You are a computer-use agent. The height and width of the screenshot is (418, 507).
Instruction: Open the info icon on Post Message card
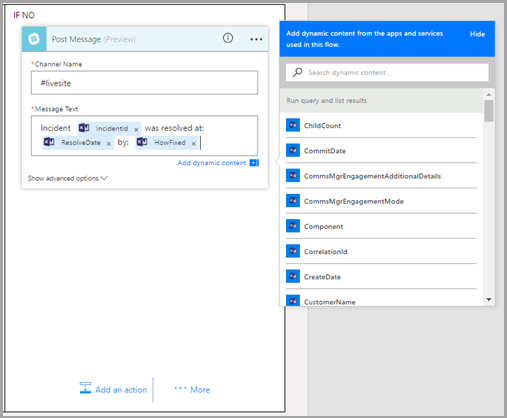click(x=228, y=38)
